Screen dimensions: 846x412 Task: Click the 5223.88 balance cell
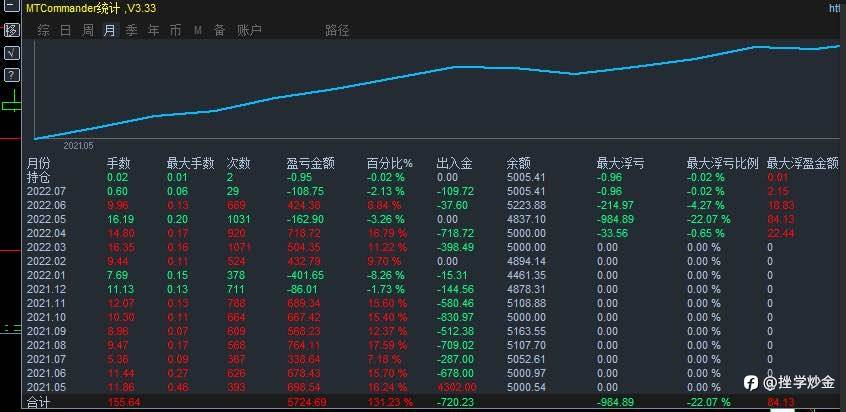pos(526,205)
